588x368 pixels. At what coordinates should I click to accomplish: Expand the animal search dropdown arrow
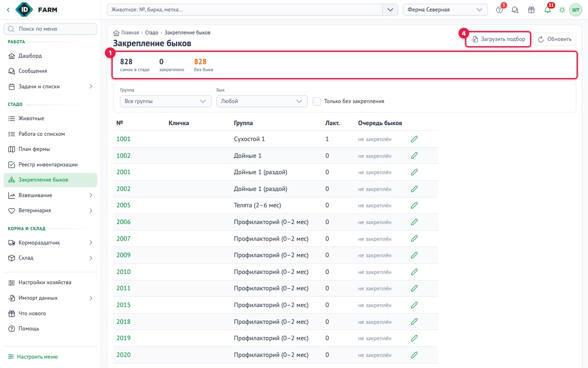390,10
